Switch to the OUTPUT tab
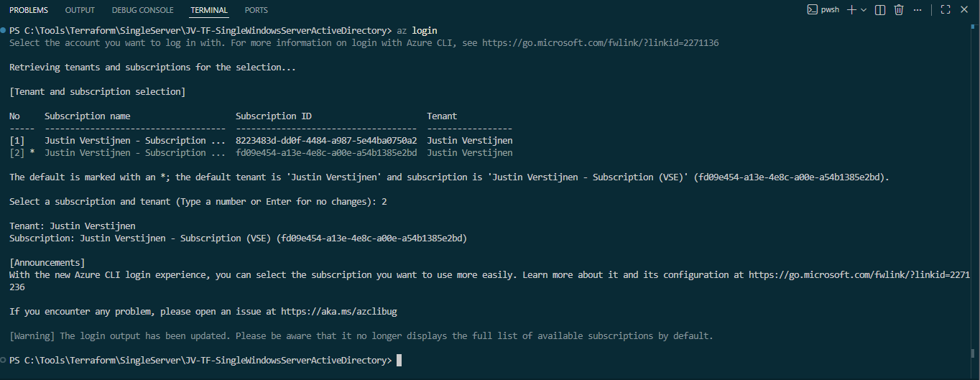This screenshot has width=980, height=380. (x=80, y=10)
